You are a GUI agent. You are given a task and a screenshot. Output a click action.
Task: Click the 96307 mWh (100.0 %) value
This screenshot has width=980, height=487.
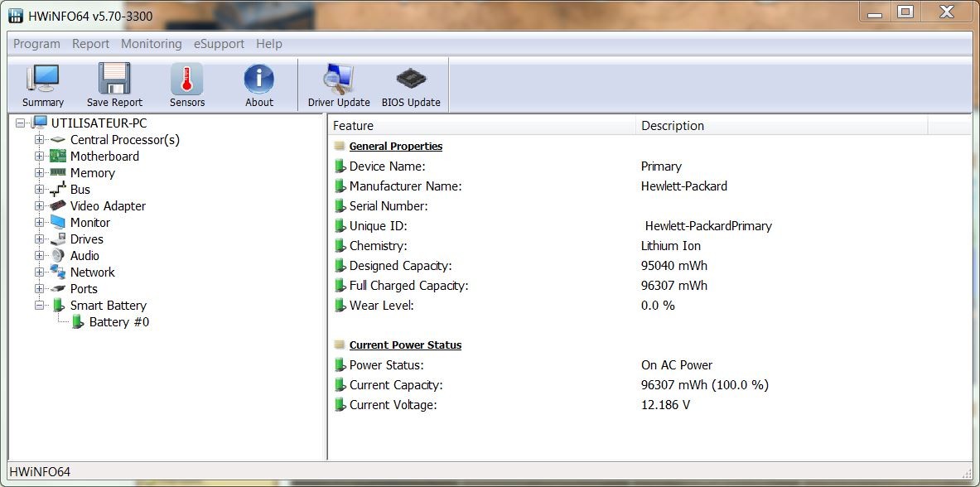click(705, 385)
